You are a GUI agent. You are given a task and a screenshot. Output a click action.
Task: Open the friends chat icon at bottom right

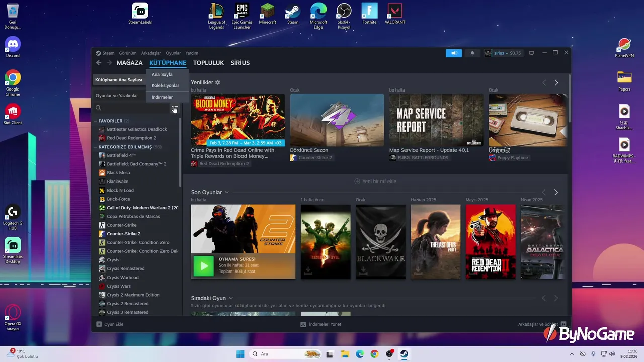(x=563, y=324)
